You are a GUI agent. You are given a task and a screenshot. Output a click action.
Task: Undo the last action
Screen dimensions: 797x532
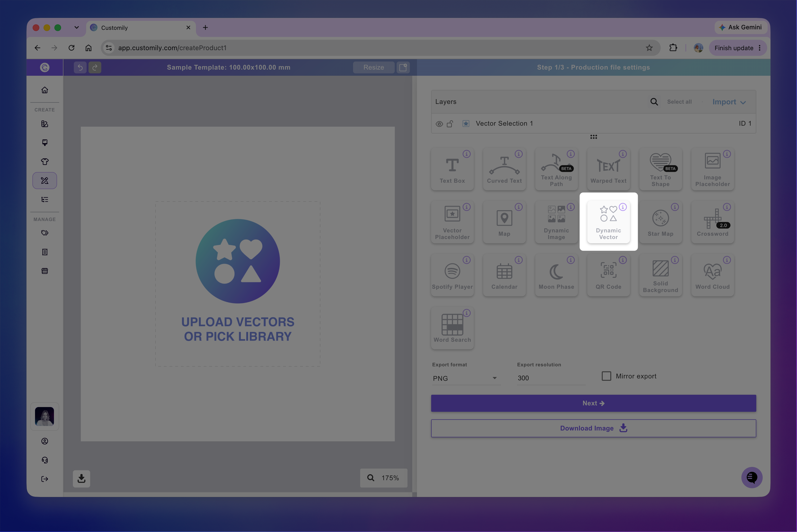(x=80, y=67)
